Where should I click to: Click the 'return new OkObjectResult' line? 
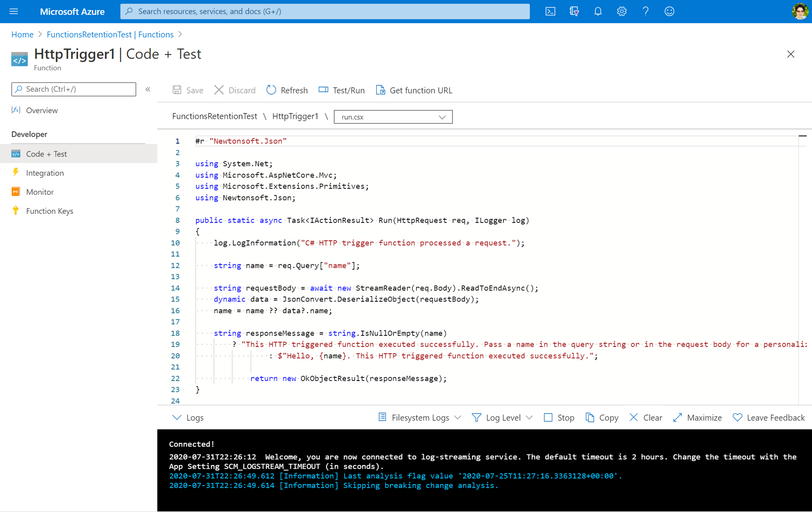pyautogui.click(x=348, y=378)
